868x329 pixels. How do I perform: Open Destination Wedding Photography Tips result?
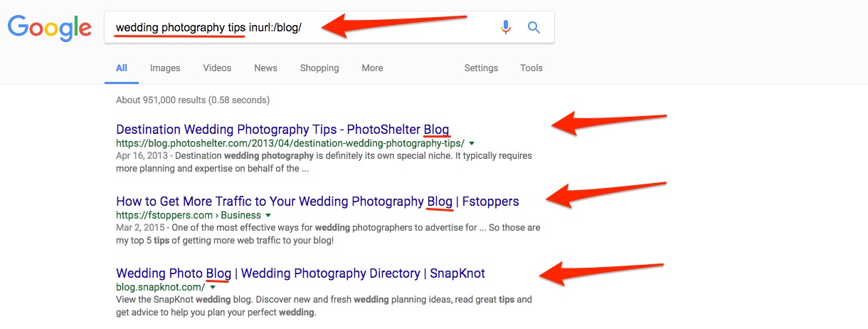point(282,130)
